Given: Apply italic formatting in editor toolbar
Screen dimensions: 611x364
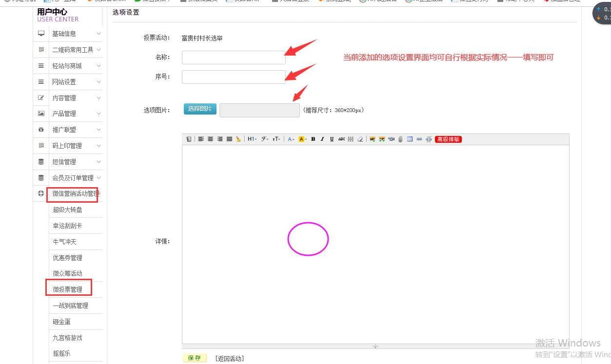Looking at the screenshot, I should (x=322, y=139).
